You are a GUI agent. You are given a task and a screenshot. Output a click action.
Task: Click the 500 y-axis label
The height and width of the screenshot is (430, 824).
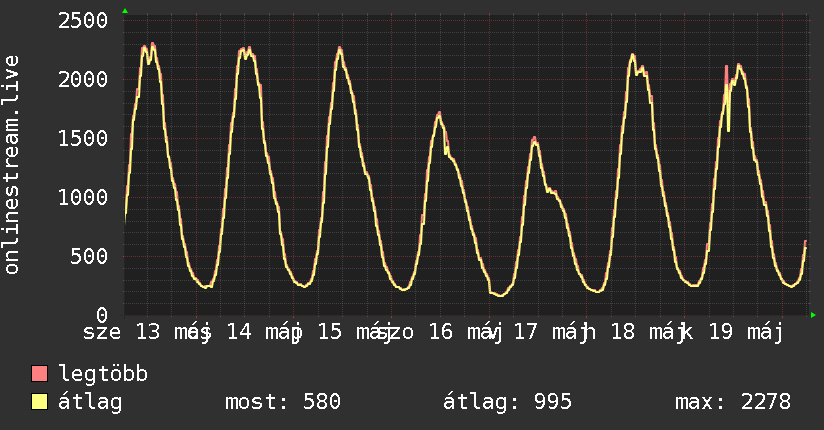(89, 256)
